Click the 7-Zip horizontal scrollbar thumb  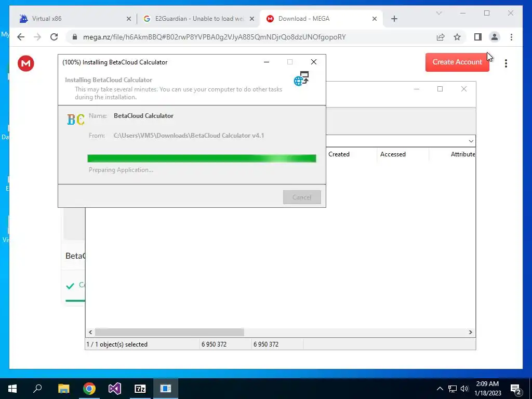(169, 332)
